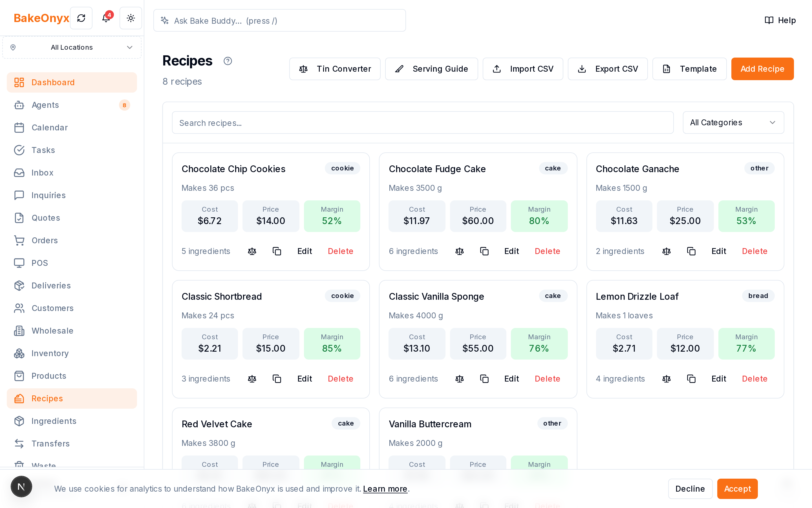Delete the Lemon Drizzle Loaf recipe
The height and width of the screenshot is (508, 812).
point(754,379)
